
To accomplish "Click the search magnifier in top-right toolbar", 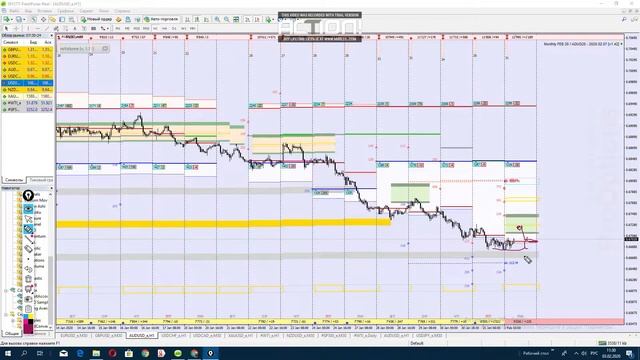I will pyautogui.click(x=624, y=20).
